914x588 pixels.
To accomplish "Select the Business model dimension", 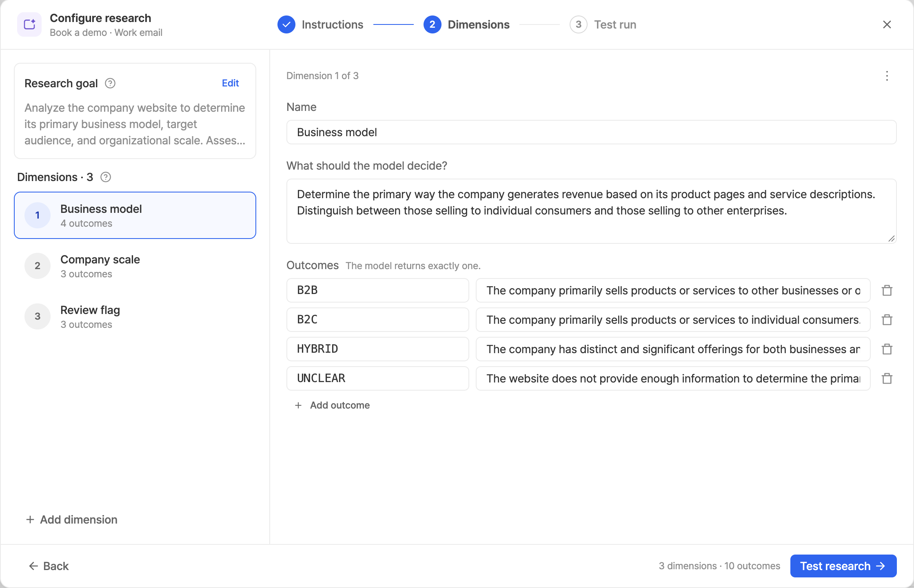I will point(135,215).
